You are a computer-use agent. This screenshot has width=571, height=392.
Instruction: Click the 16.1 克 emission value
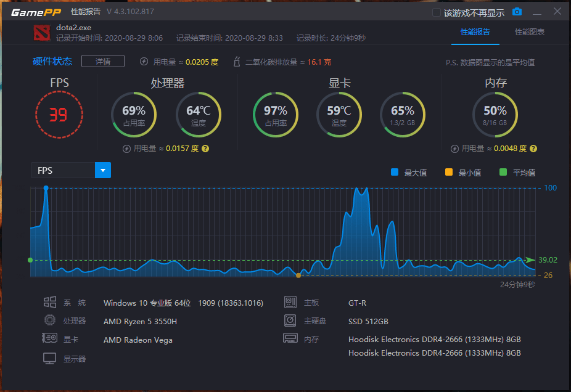pyautogui.click(x=319, y=62)
